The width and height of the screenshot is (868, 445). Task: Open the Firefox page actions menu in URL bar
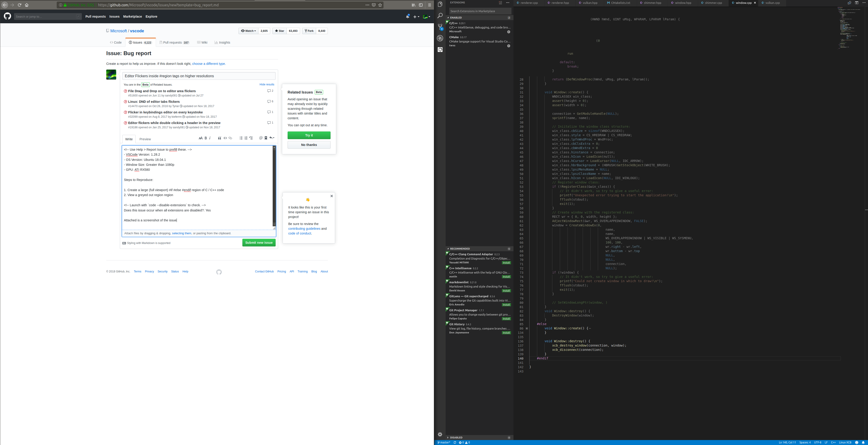pos(367,5)
